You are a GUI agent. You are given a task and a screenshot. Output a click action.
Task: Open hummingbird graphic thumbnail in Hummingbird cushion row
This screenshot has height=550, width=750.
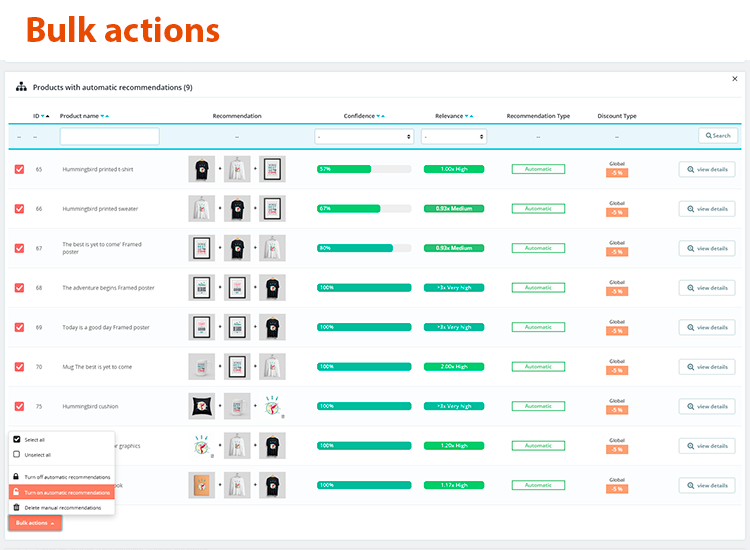pos(272,406)
